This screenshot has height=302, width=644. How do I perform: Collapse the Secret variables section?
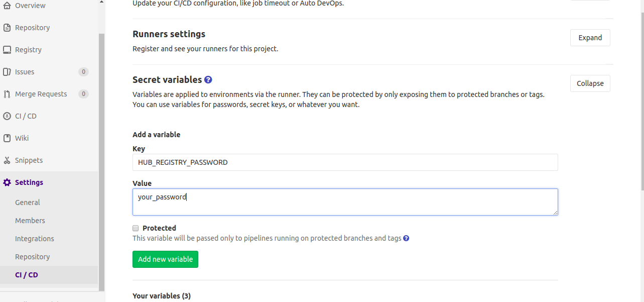pos(590,83)
